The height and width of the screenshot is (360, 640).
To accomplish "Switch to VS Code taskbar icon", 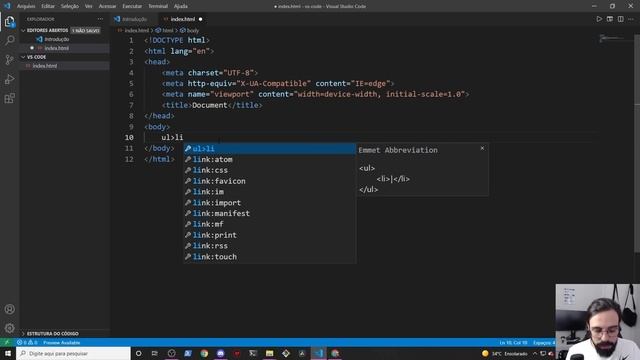I will (x=318, y=353).
